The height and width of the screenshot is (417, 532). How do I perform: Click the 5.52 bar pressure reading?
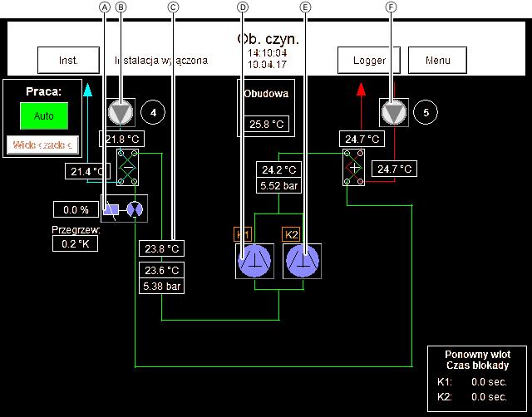[x=279, y=185]
